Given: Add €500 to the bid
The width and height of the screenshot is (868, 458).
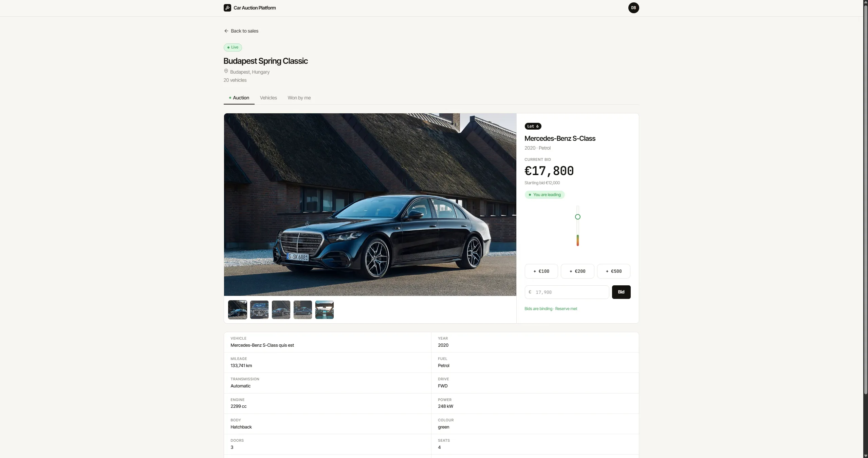Looking at the screenshot, I should click(x=613, y=271).
